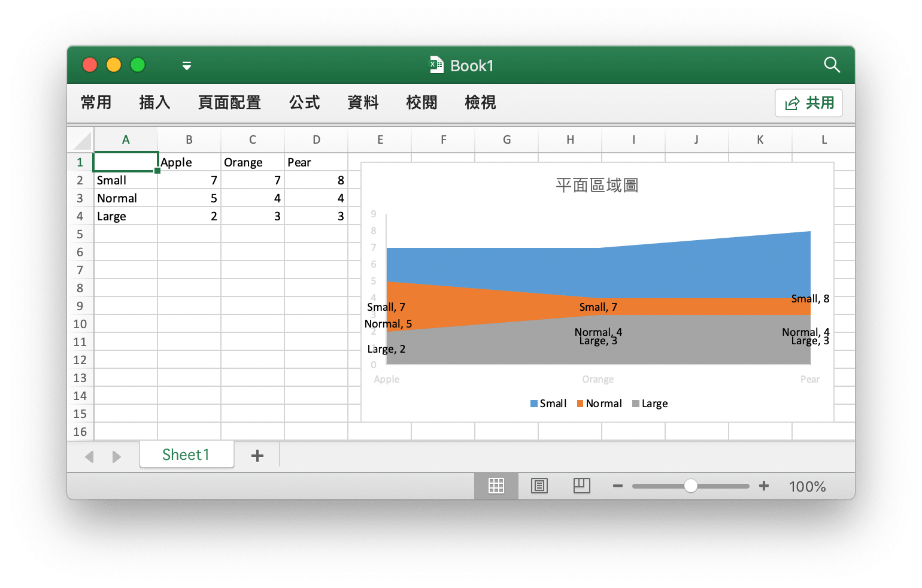Switch to Normal grid view
Screen dimensions: 922x588
(496, 486)
